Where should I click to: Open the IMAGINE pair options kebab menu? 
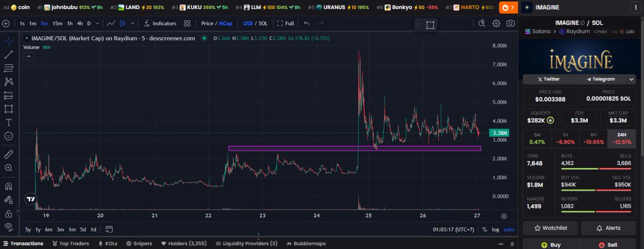coord(636,8)
